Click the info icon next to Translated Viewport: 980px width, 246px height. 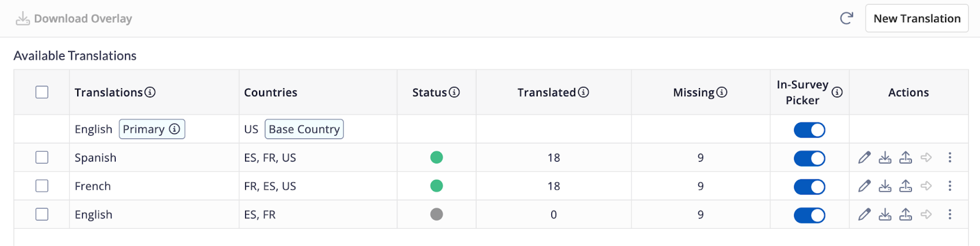click(584, 92)
